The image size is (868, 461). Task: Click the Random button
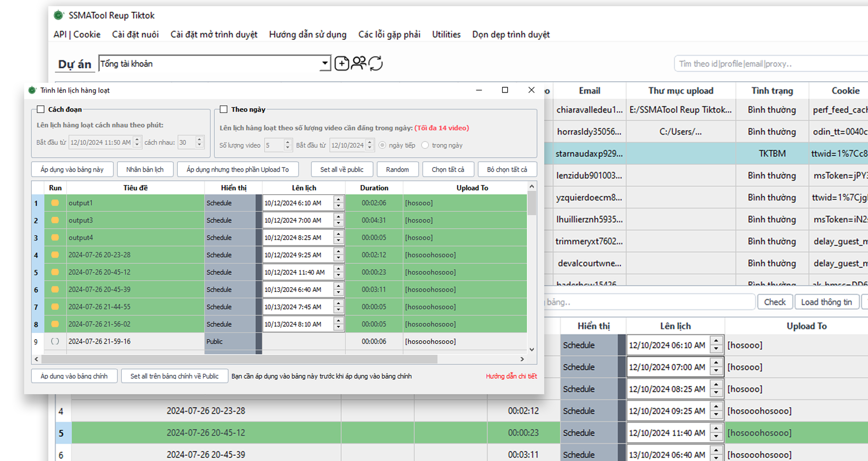[x=397, y=170]
